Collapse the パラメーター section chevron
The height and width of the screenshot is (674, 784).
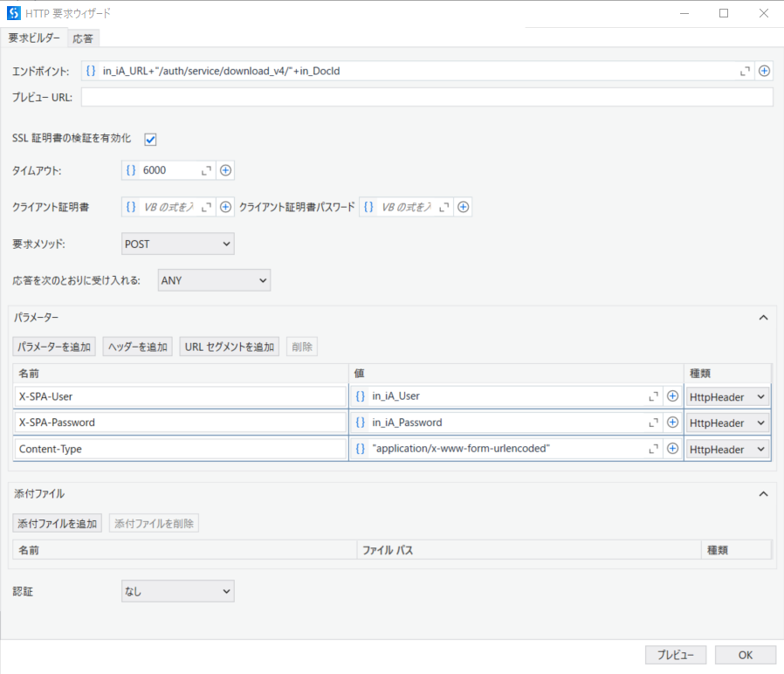click(762, 317)
